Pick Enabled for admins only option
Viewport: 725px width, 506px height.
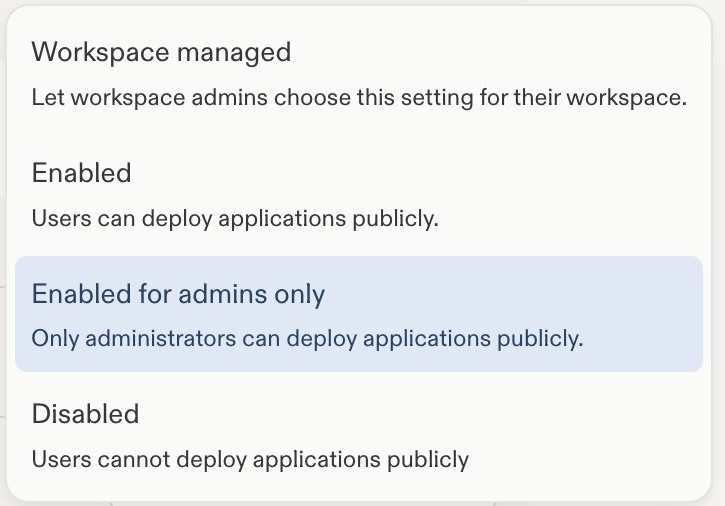[x=359, y=314]
